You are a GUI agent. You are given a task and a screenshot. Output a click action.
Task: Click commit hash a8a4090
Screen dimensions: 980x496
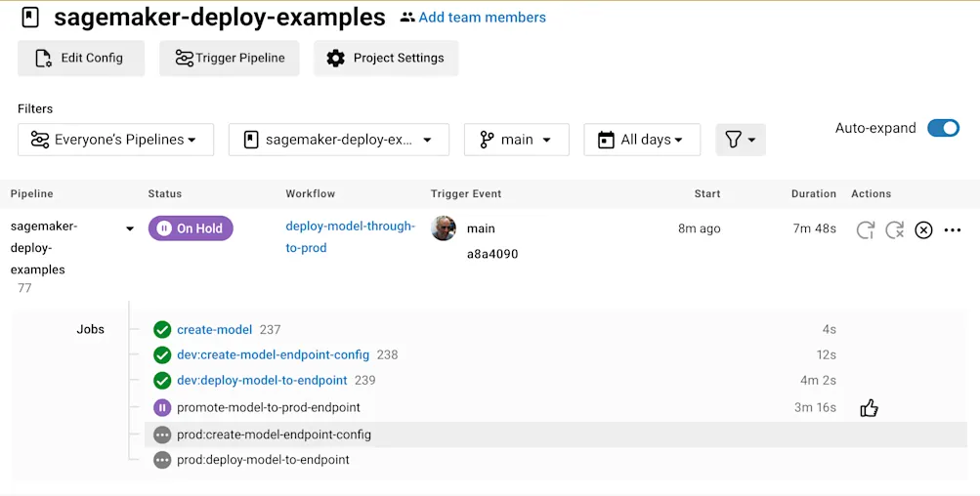tap(492, 254)
